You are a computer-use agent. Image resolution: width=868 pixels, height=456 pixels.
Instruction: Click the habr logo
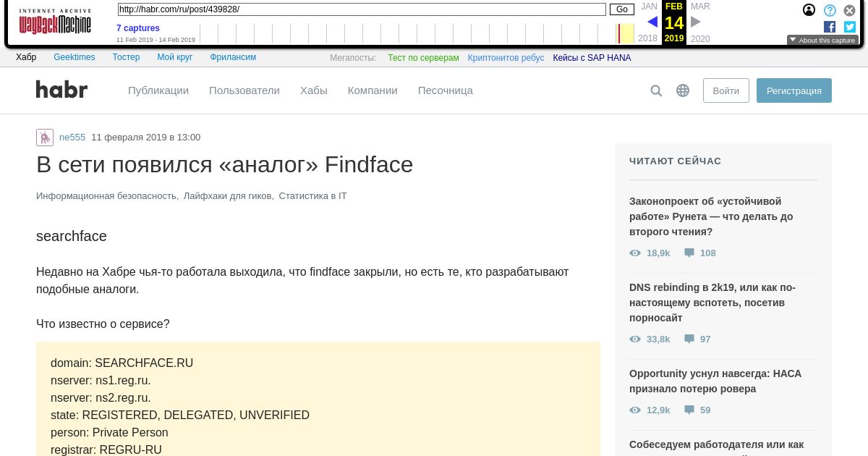pos(61,90)
